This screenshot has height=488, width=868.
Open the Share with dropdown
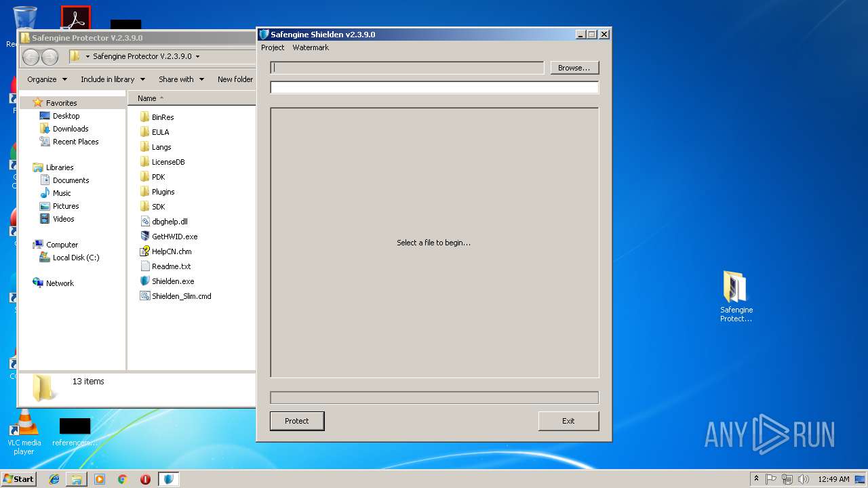click(x=181, y=79)
